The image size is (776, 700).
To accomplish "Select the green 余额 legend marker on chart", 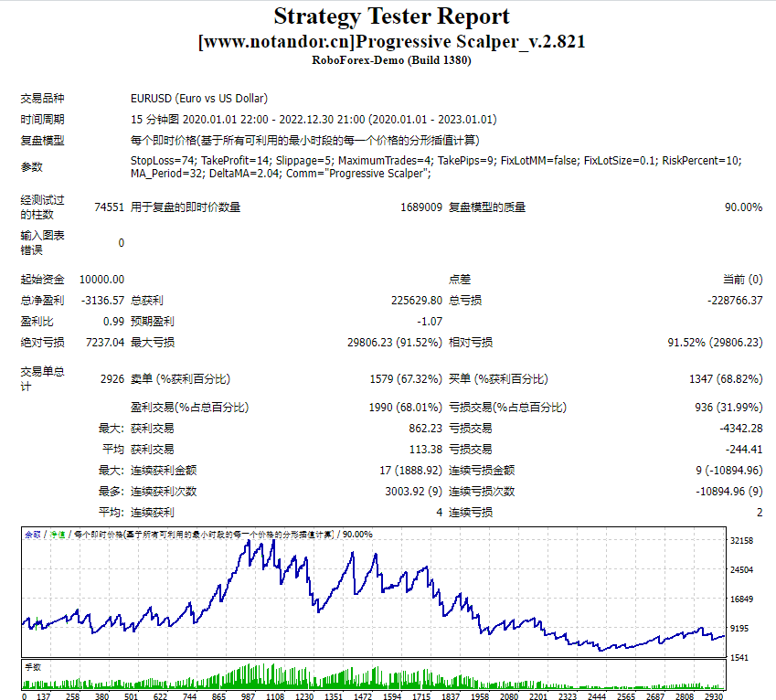I will [31, 533].
